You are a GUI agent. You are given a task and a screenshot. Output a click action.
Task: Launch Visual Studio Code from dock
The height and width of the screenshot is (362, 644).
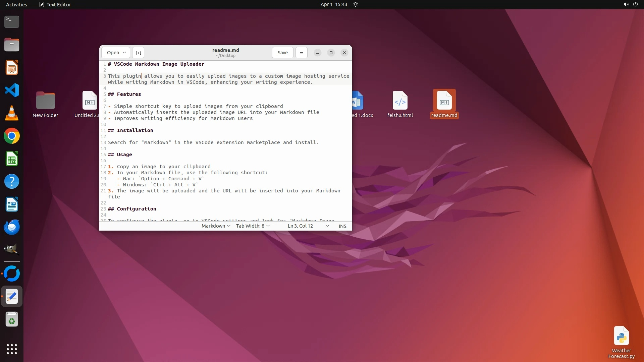(x=12, y=90)
